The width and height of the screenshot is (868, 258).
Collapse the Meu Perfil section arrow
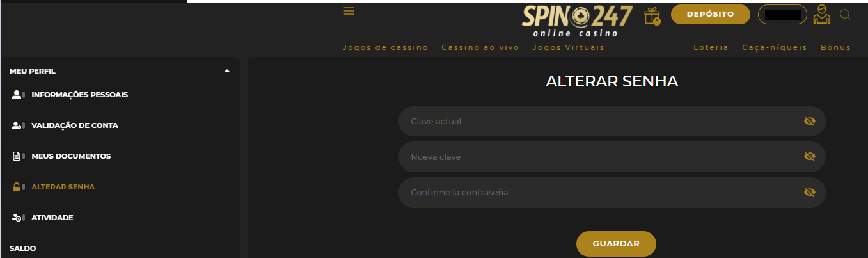click(x=227, y=71)
